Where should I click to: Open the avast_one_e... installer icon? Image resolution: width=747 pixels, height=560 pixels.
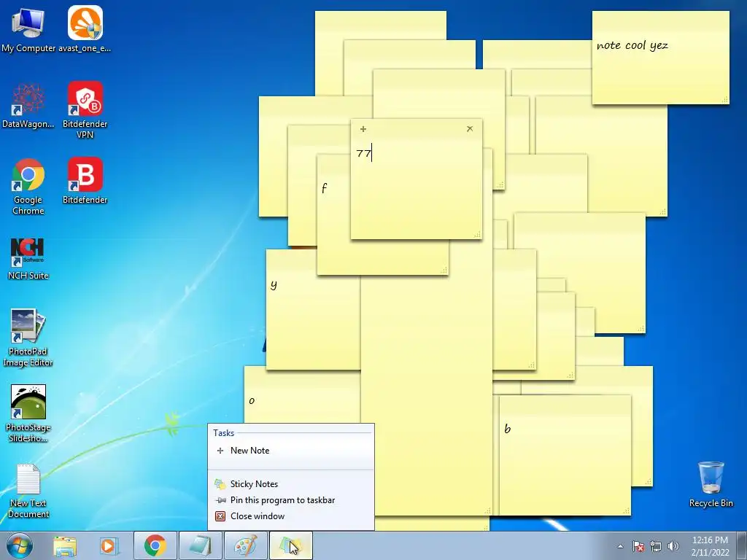point(85,29)
